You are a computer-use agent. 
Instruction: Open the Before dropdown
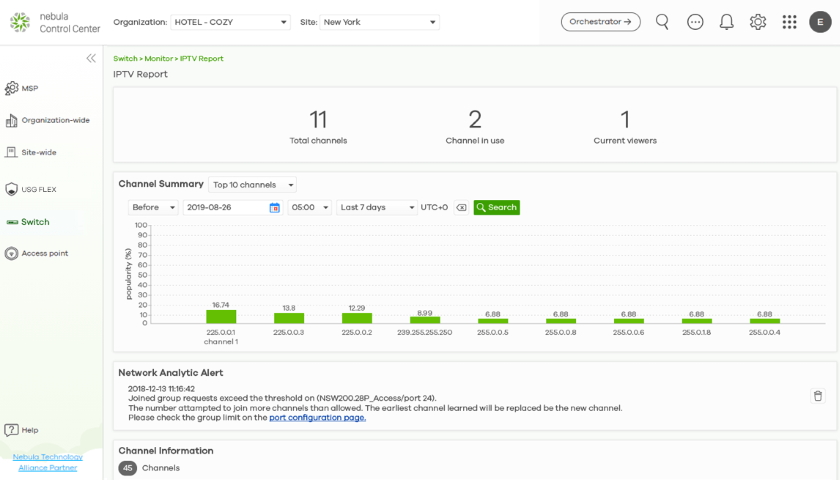tap(153, 207)
